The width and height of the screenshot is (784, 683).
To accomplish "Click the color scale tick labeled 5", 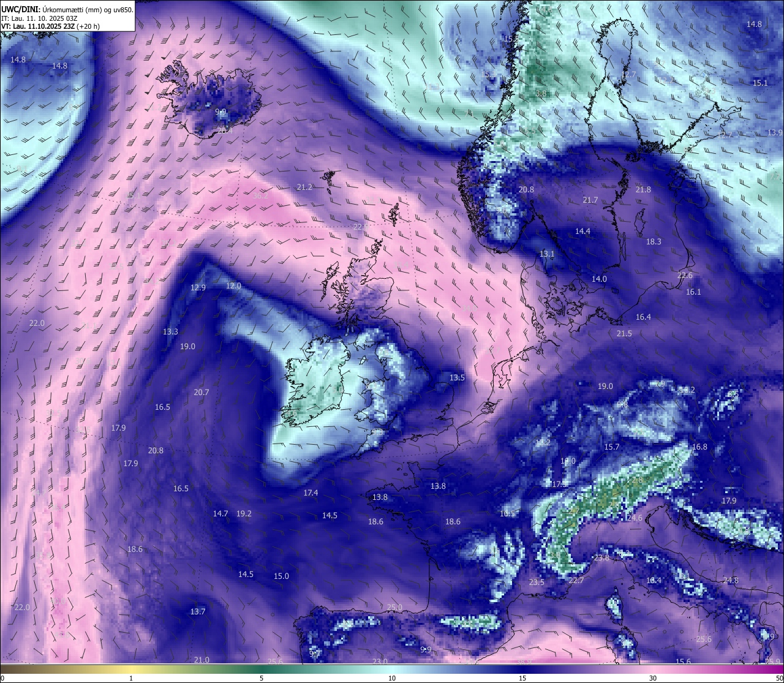I will click(x=262, y=678).
